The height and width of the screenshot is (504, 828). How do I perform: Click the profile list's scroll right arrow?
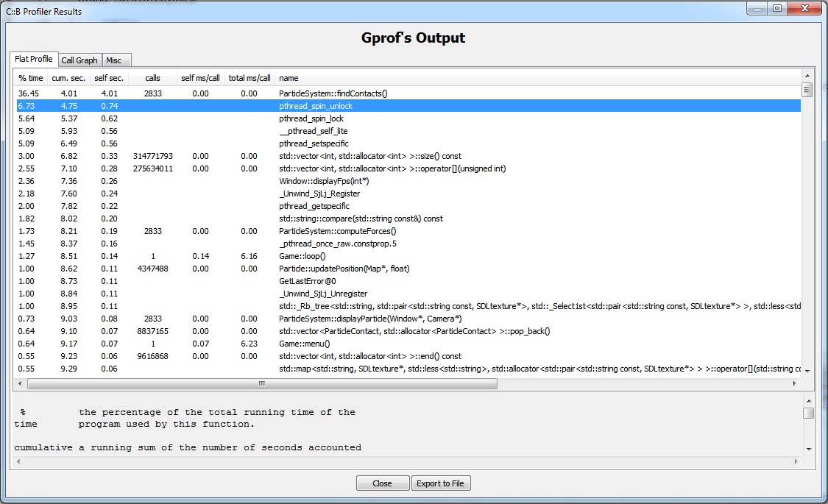point(795,383)
